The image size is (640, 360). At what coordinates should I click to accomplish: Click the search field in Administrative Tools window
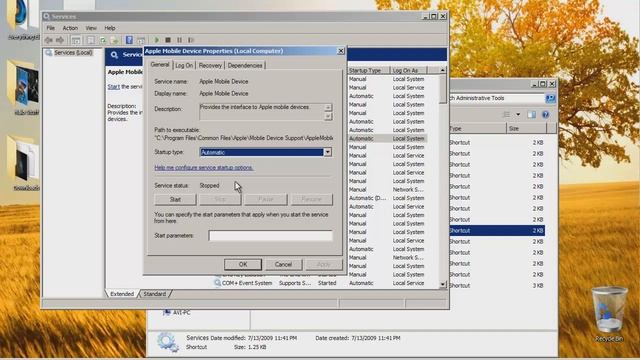tap(497, 98)
